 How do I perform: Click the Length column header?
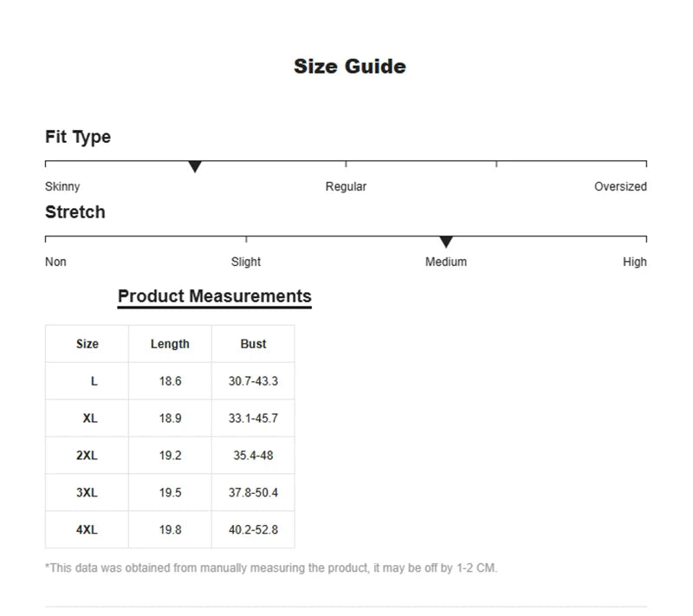pyautogui.click(x=170, y=344)
